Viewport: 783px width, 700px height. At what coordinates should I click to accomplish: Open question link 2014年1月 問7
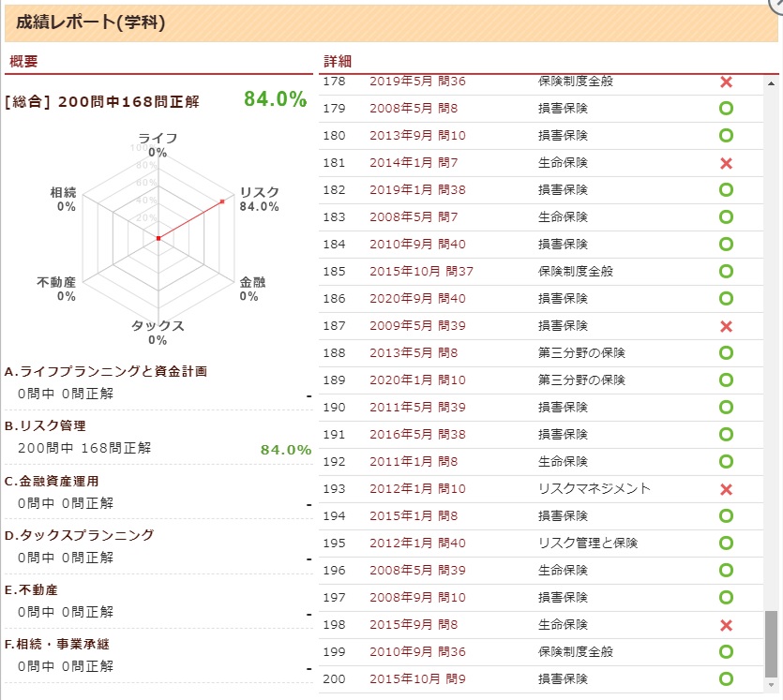pyautogui.click(x=414, y=163)
